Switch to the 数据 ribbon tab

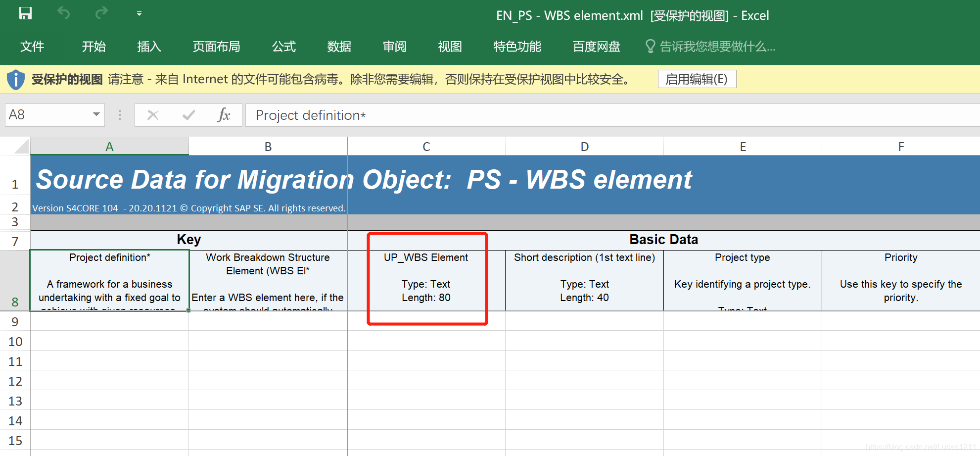339,47
